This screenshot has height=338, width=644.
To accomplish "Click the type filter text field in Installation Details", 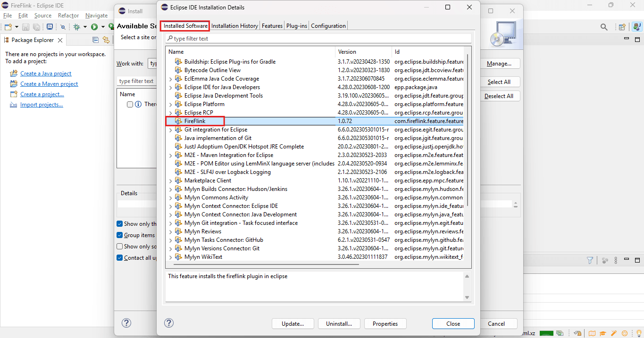I will [x=318, y=39].
